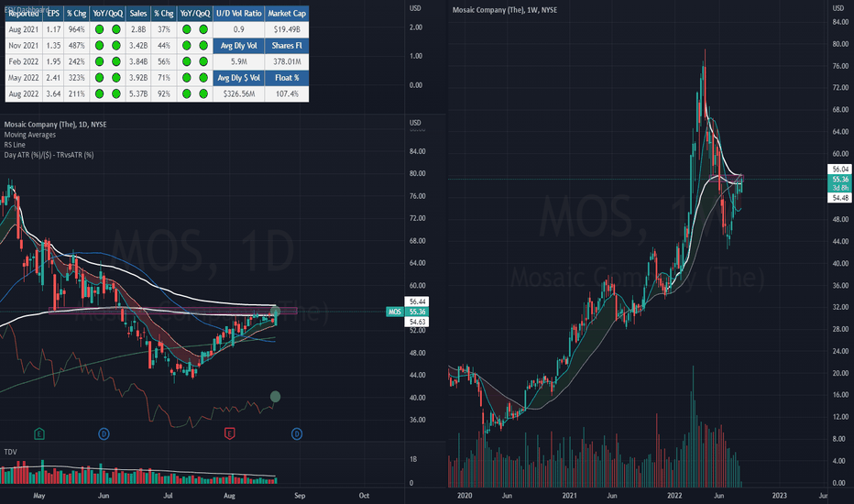
Task: Click the 'Moving Averages' indicator label
Action: [x=30, y=135]
